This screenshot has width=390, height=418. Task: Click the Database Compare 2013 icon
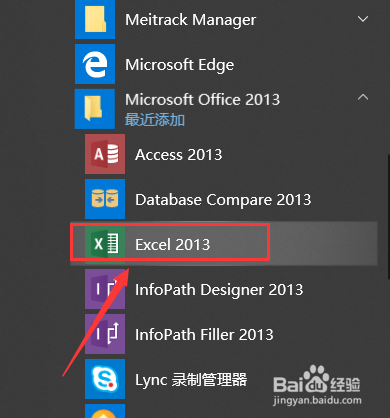(105, 199)
